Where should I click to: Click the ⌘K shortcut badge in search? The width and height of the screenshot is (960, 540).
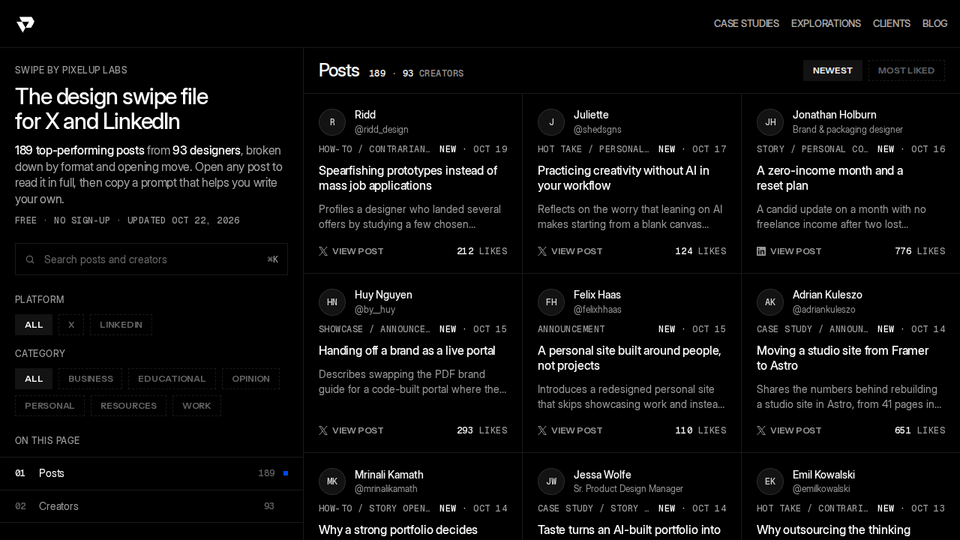click(x=273, y=260)
